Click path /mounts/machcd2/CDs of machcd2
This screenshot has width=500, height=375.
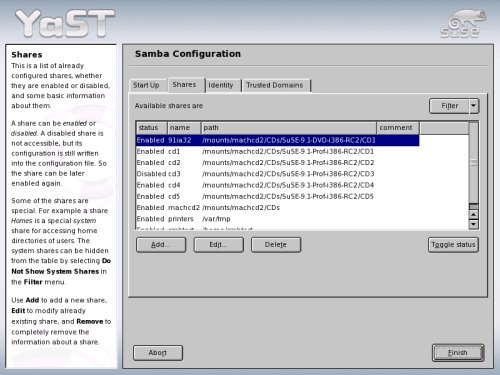pyautogui.click(x=241, y=208)
